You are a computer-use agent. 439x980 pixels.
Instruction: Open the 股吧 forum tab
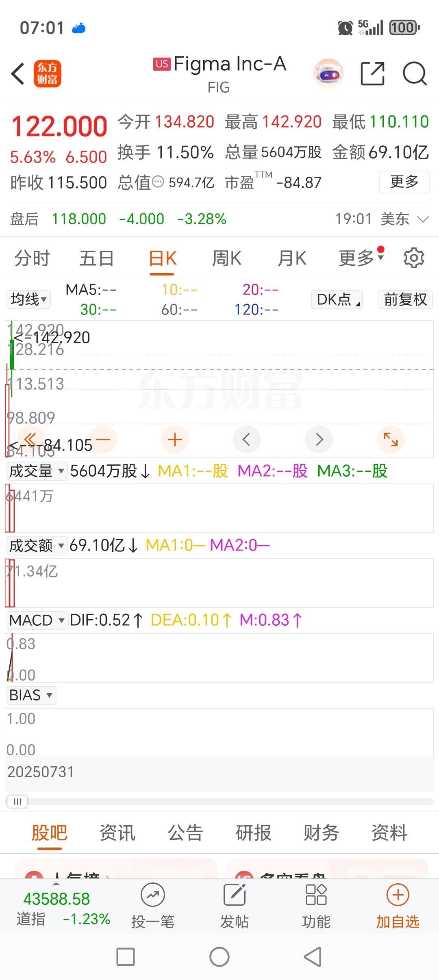tap(50, 833)
